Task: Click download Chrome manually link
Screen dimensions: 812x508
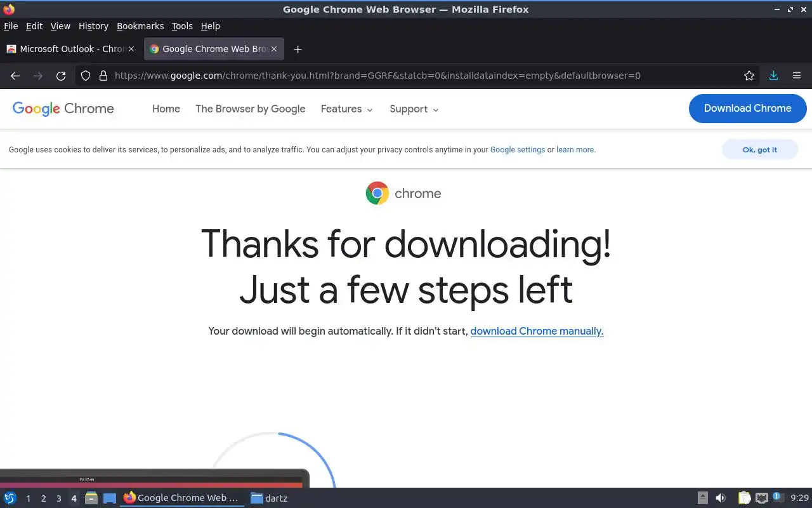Action: coord(537,331)
